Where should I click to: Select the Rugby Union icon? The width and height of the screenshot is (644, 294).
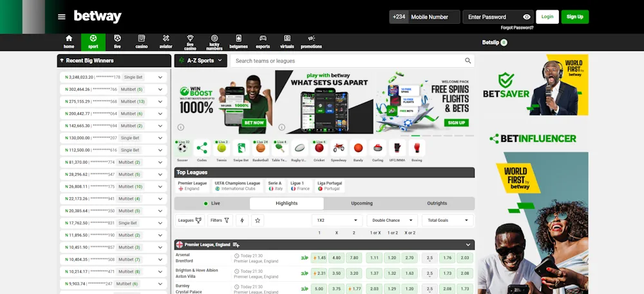click(299, 148)
